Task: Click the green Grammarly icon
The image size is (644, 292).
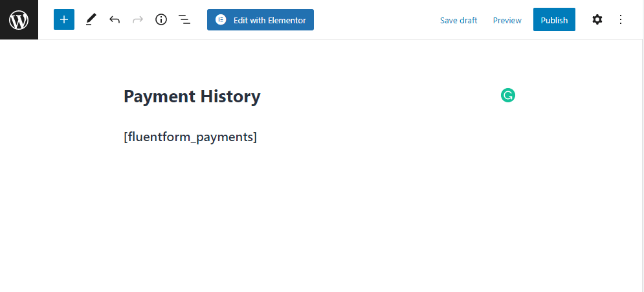Action: pyautogui.click(x=508, y=96)
